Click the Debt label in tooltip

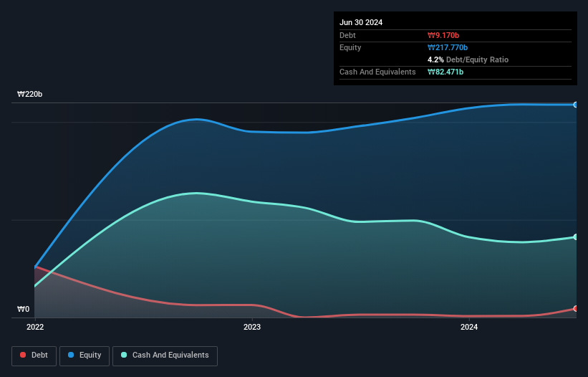tap(347, 35)
